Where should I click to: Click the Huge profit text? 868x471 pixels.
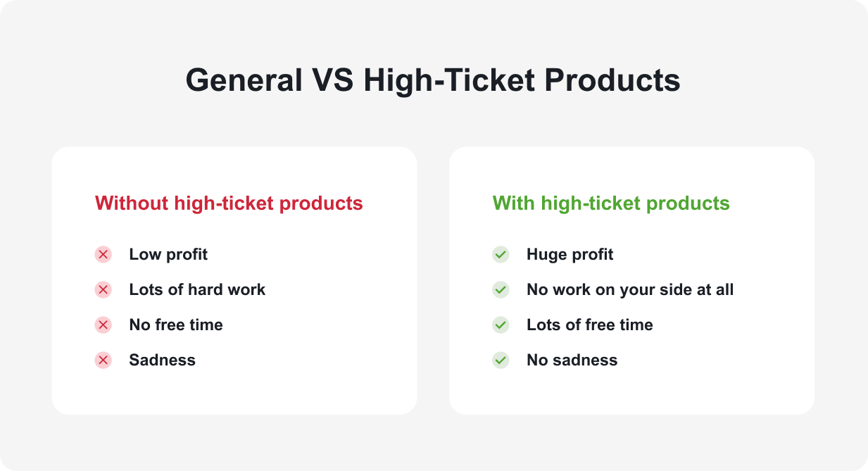[x=570, y=254]
